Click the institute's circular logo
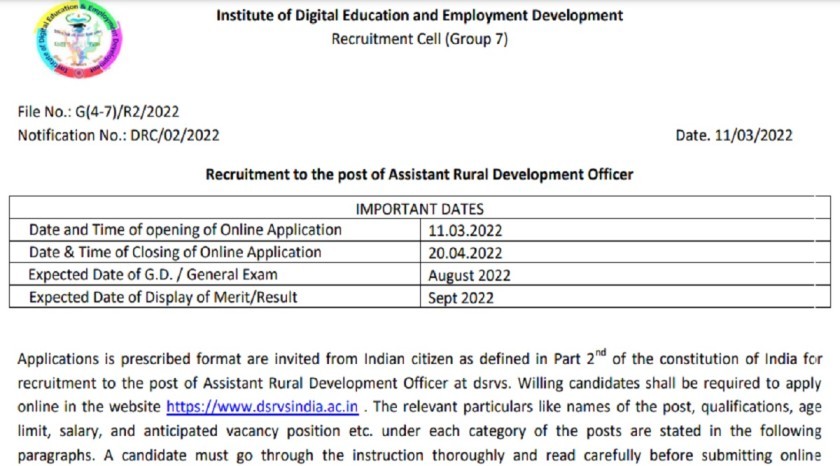The image size is (840, 466). click(x=70, y=45)
